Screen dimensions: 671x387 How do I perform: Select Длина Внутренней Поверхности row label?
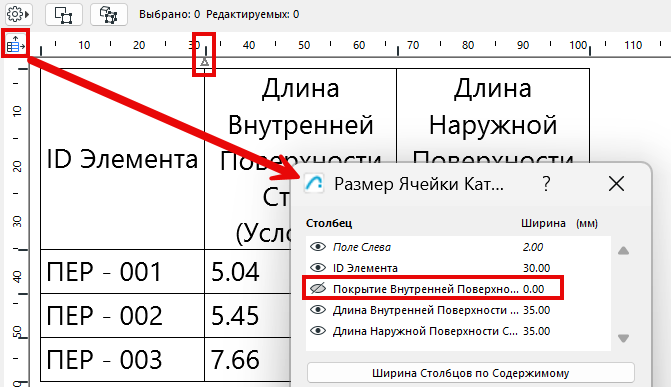point(425,310)
